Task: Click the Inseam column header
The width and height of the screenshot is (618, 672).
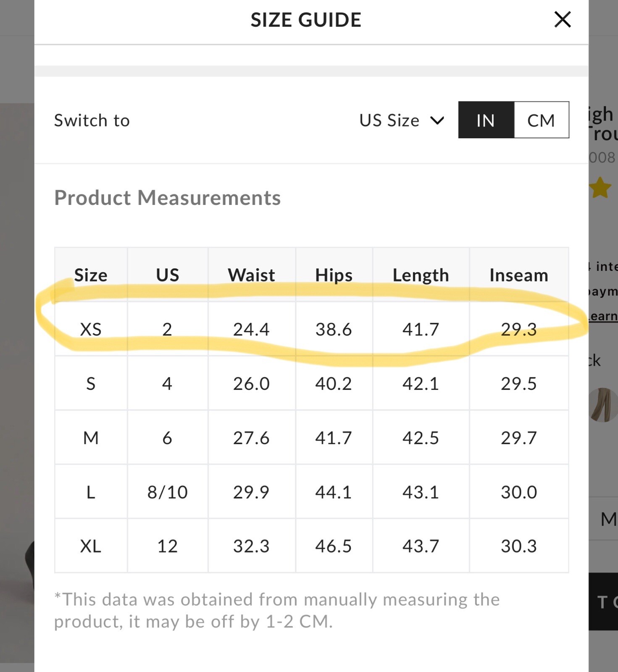Action: (x=518, y=275)
